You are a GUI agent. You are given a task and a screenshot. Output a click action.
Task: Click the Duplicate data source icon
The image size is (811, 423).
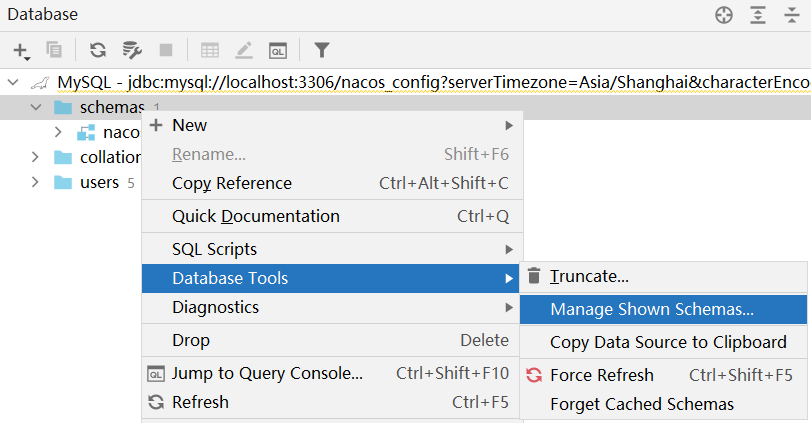54,50
